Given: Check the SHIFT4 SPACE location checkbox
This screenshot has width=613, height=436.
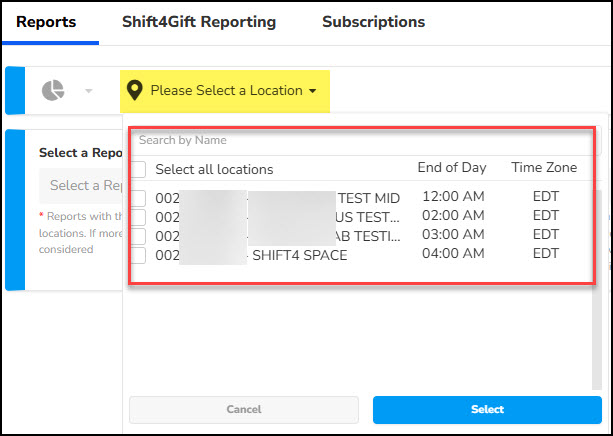Looking at the screenshot, I should (x=138, y=255).
